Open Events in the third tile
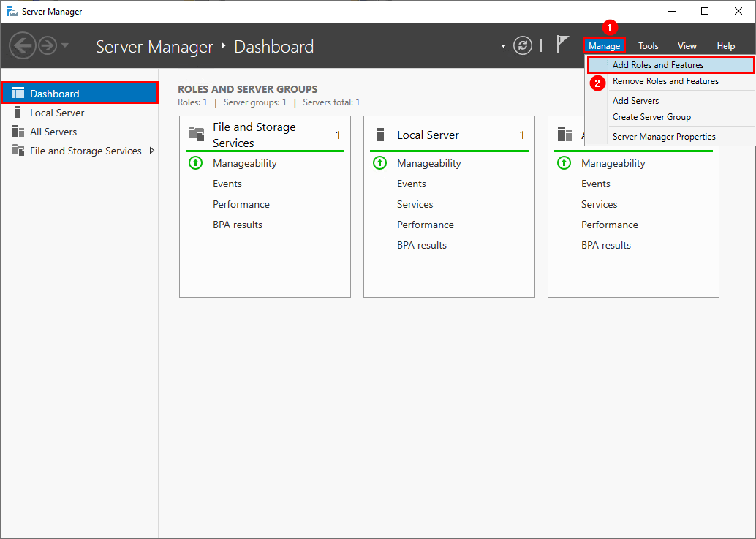Screen dimensions: 756x539 595,184
